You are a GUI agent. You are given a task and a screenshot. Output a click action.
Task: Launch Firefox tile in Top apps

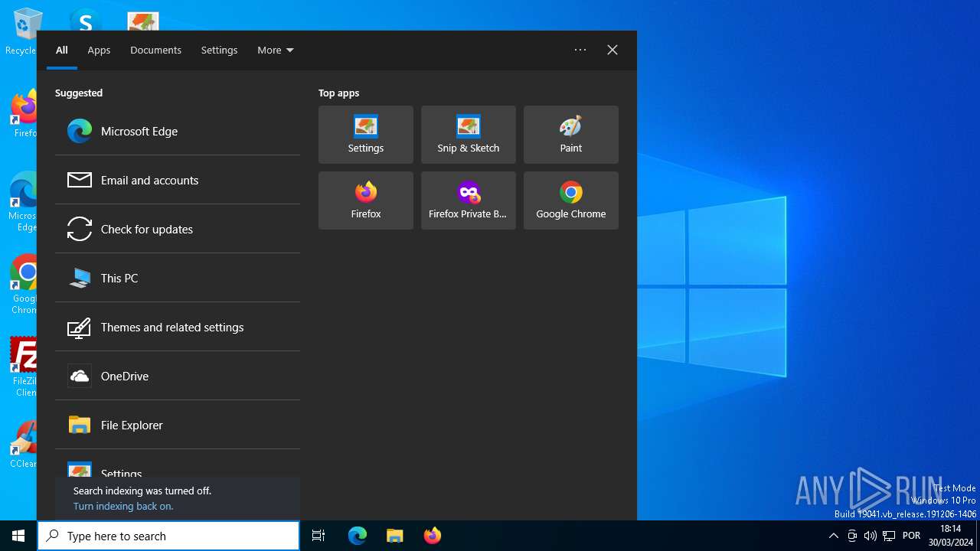(366, 201)
